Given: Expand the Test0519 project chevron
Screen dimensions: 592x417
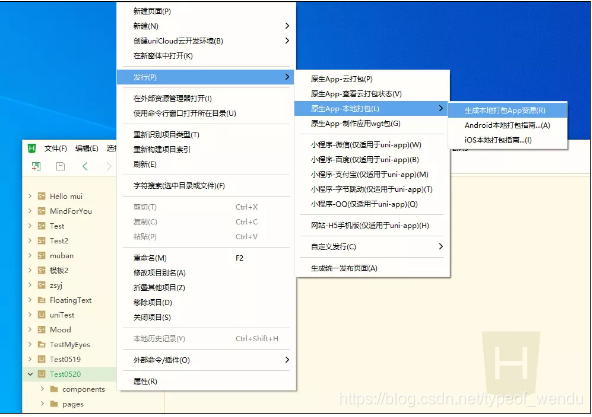Looking at the screenshot, I should point(30,359).
